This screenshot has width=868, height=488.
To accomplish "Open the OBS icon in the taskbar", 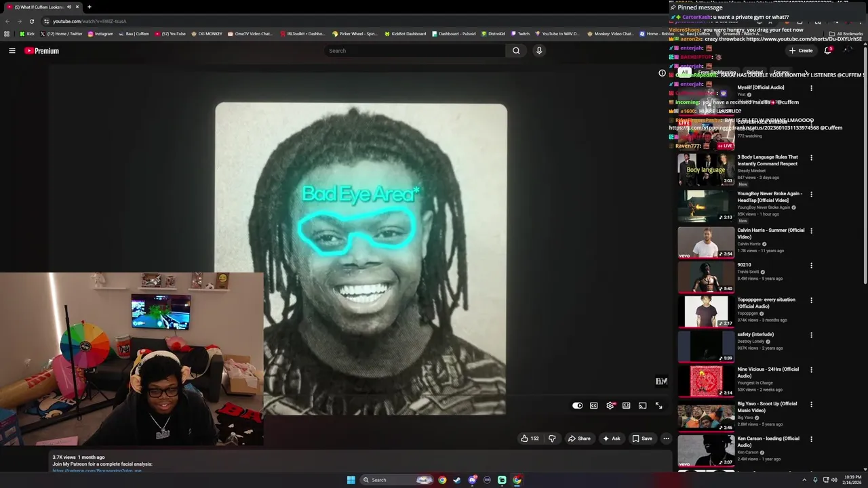I will pos(487,480).
